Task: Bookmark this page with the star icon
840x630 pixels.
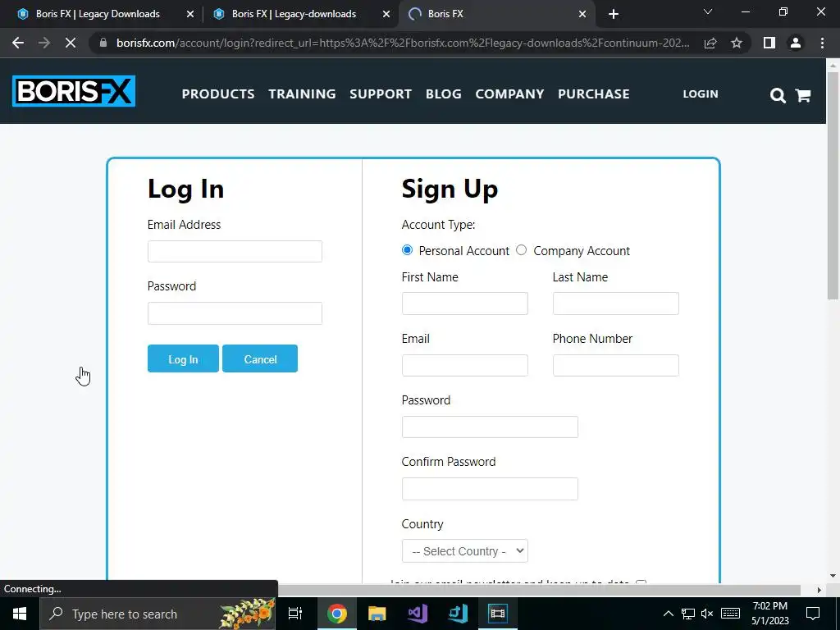Action: click(x=737, y=43)
